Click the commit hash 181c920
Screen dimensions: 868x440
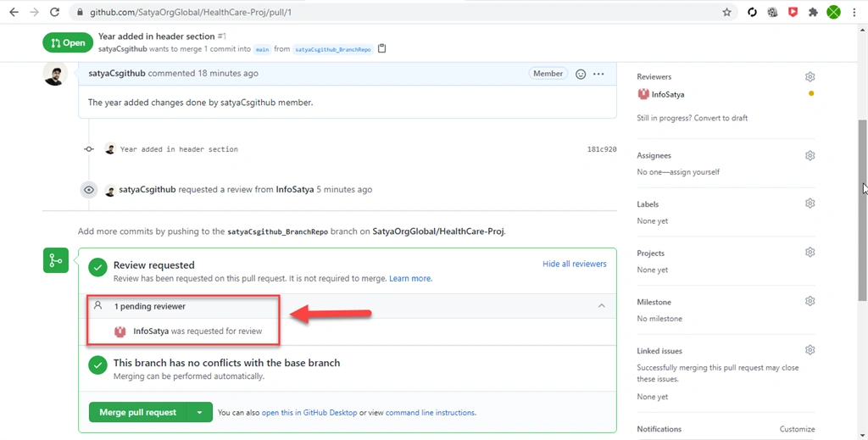tap(602, 149)
